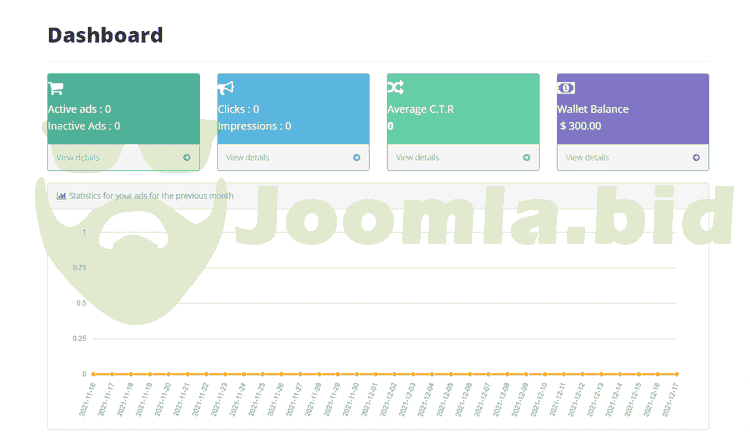This screenshot has width=750, height=441.
Task: Click the $ 300.00 wallet balance amount
Action: [581, 126]
